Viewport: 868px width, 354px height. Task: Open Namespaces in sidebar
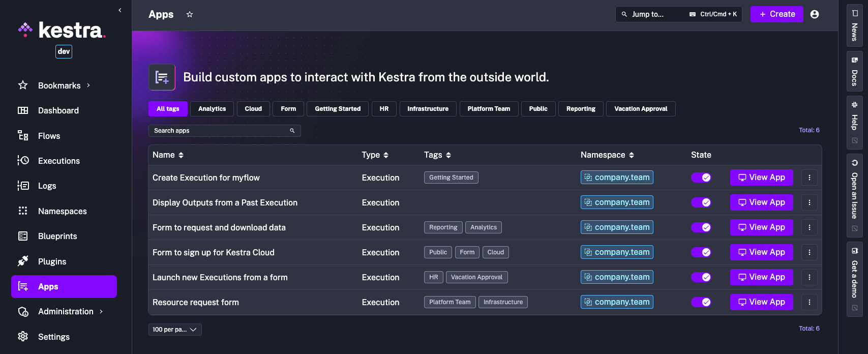coord(64,211)
